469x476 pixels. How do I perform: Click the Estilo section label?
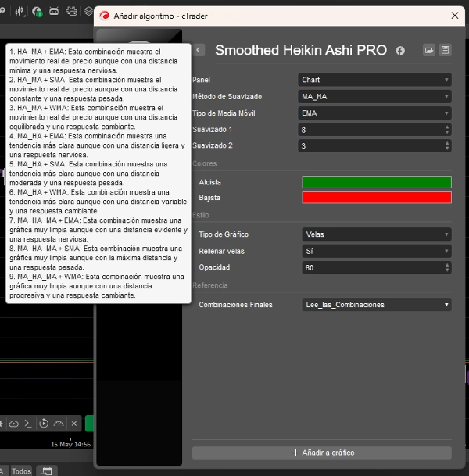[201, 215]
